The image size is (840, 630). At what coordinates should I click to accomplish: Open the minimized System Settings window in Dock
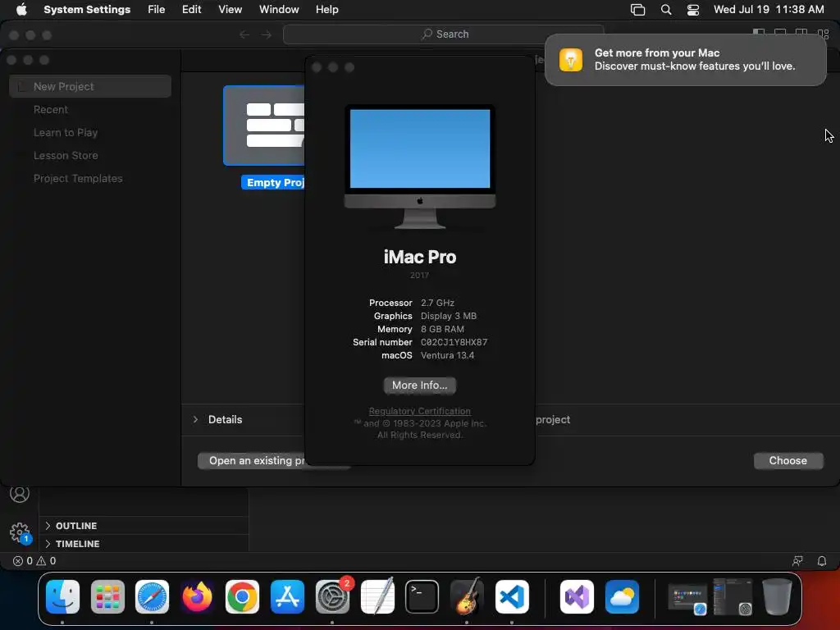click(x=733, y=597)
